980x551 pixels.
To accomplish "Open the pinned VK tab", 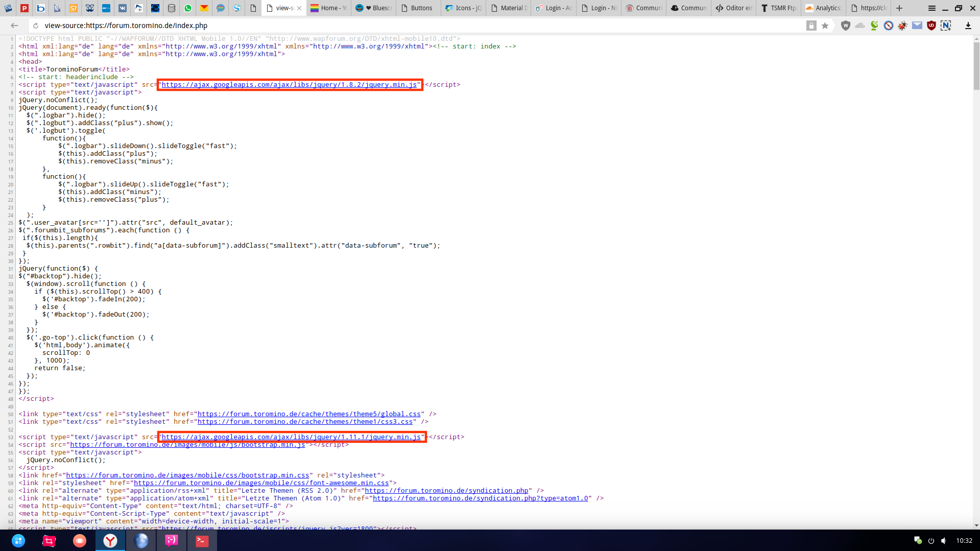I will [x=123, y=8].
